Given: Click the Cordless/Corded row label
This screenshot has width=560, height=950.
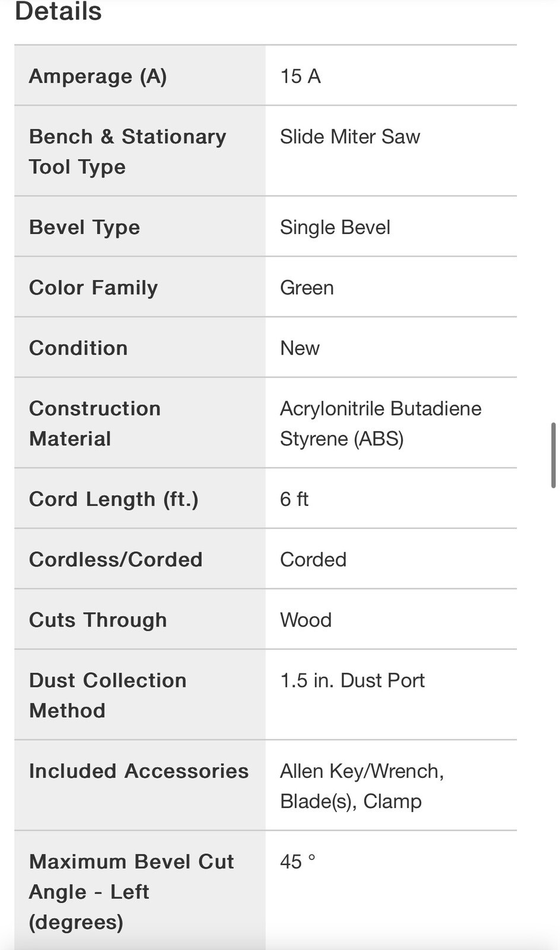Looking at the screenshot, I should click(x=116, y=559).
